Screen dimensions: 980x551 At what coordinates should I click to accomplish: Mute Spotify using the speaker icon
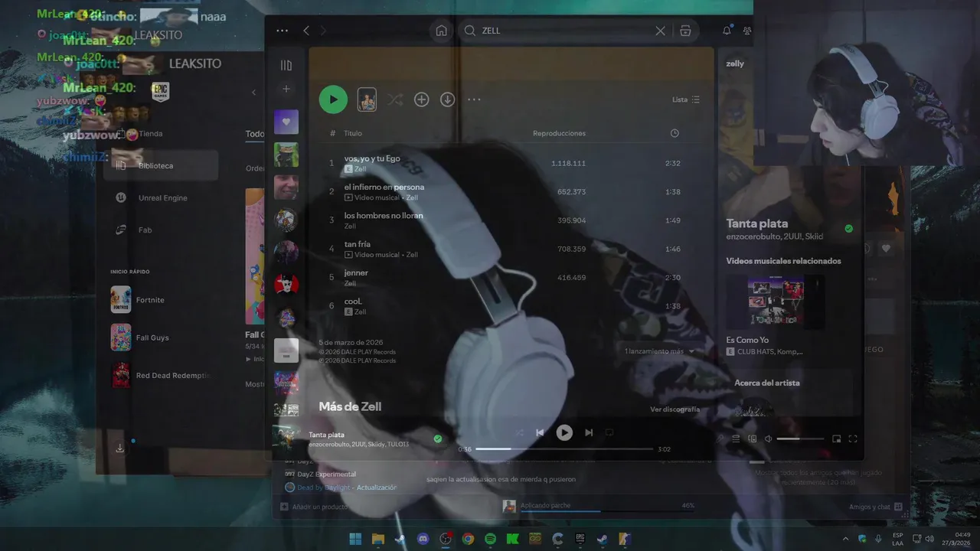pos(768,439)
